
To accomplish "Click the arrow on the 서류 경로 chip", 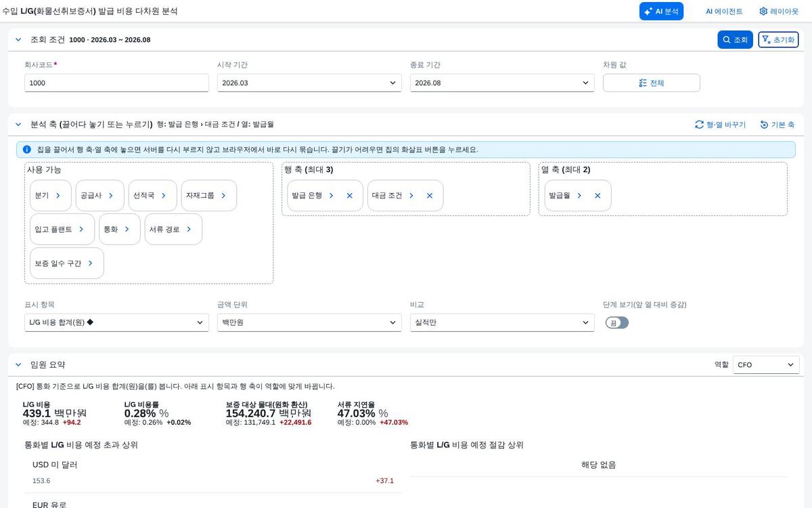I will (189, 229).
